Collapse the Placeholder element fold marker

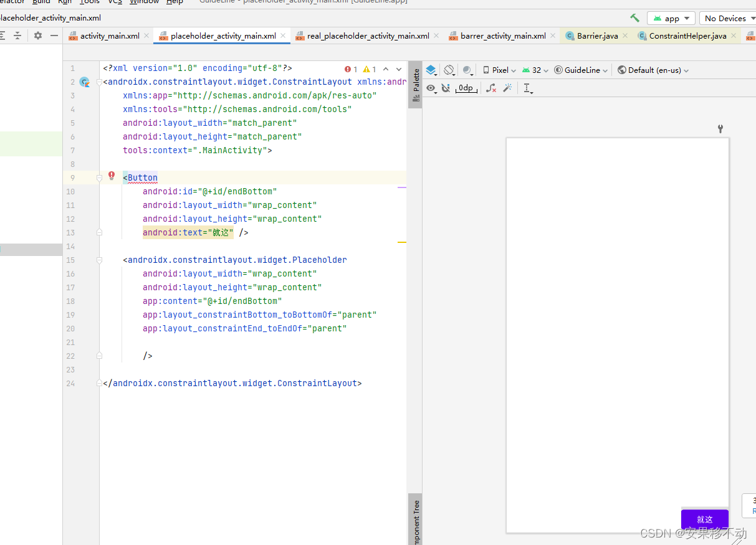[x=99, y=260]
